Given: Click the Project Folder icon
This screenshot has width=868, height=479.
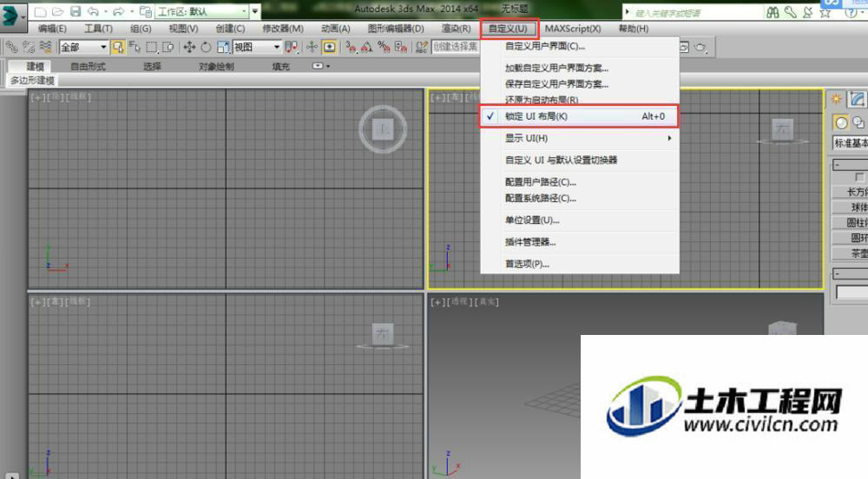Looking at the screenshot, I should 146,11.
